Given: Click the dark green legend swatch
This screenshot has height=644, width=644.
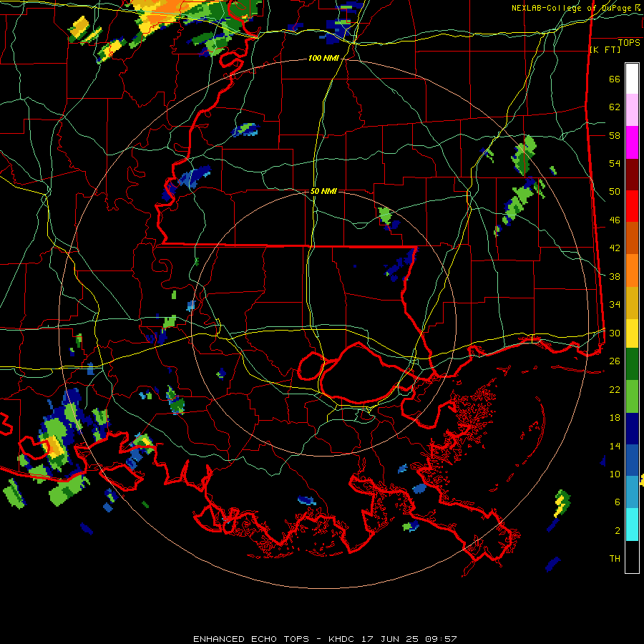Looking at the screenshot, I should click(632, 364).
